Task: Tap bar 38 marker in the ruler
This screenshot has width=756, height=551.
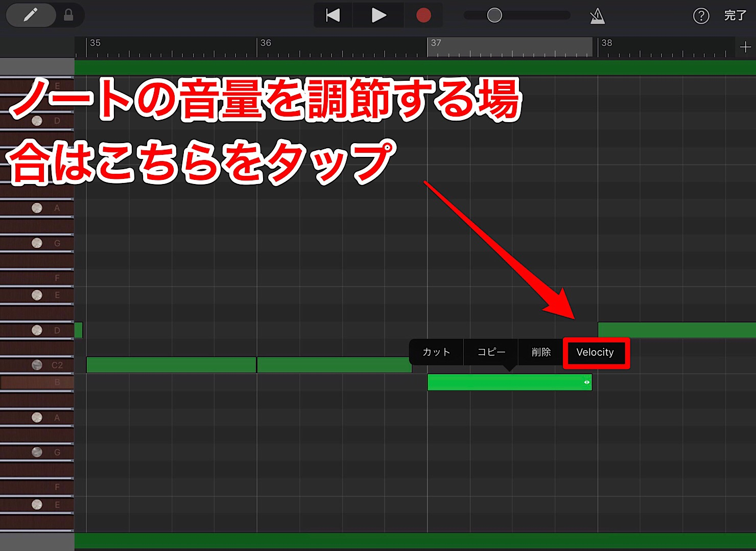Action: (x=606, y=43)
